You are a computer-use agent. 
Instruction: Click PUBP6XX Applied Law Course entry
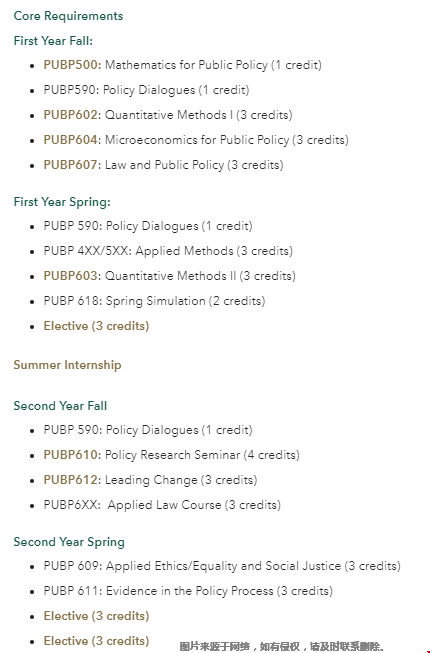(162, 505)
